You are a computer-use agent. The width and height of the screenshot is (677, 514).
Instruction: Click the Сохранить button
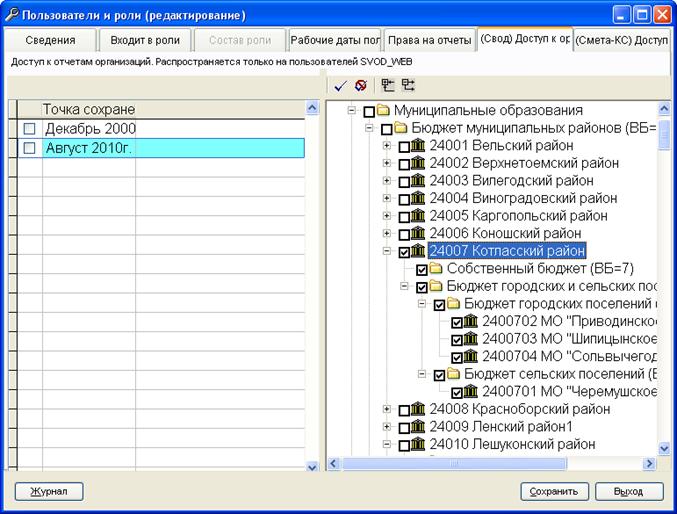tap(554, 491)
